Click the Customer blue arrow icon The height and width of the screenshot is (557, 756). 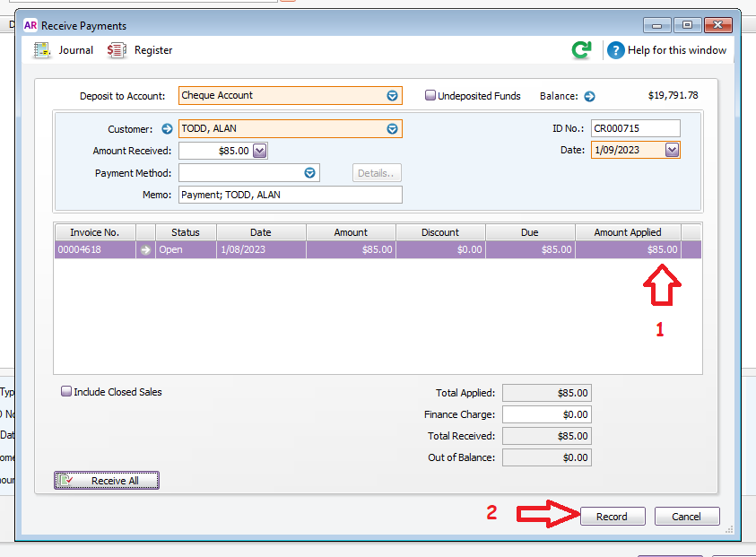pos(167,129)
